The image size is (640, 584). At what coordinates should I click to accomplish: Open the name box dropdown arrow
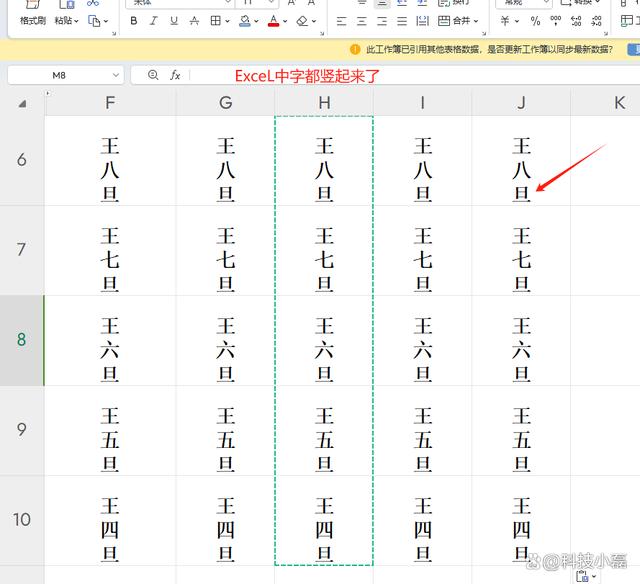pyautogui.click(x=116, y=75)
